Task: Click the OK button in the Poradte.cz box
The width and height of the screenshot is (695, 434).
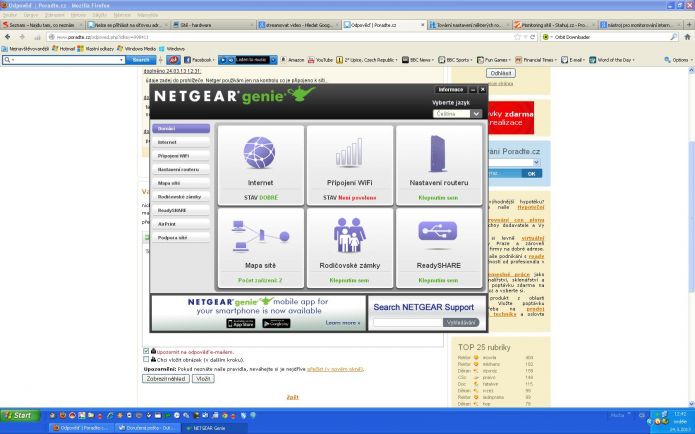Action: point(531,174)
